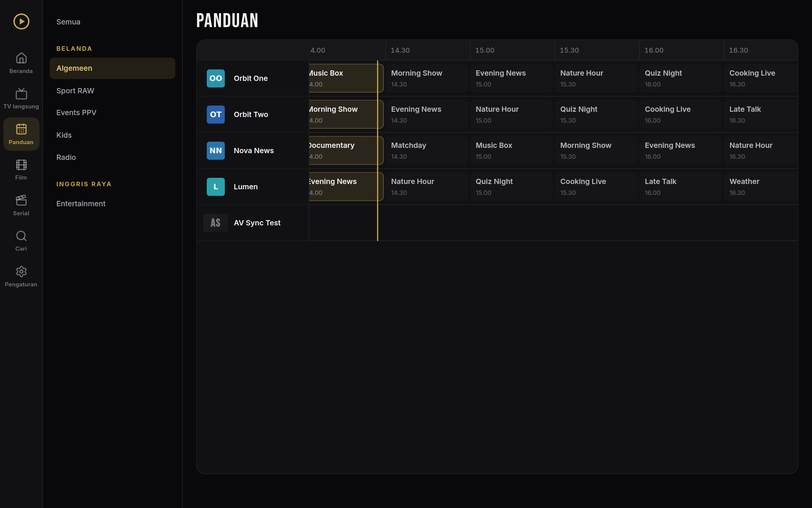Screen dimensions: 812x508
Task: Select Kids category
Action: click(112, 135)
